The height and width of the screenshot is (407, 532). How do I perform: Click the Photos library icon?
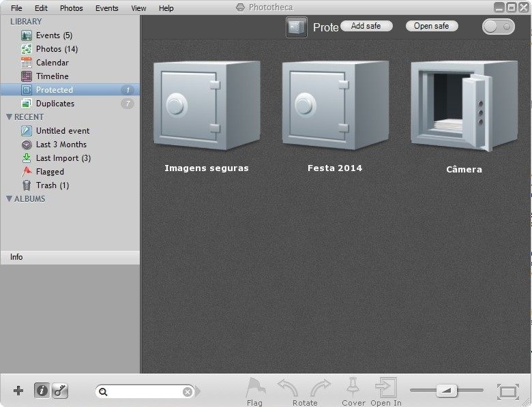(x=27, y=49)
